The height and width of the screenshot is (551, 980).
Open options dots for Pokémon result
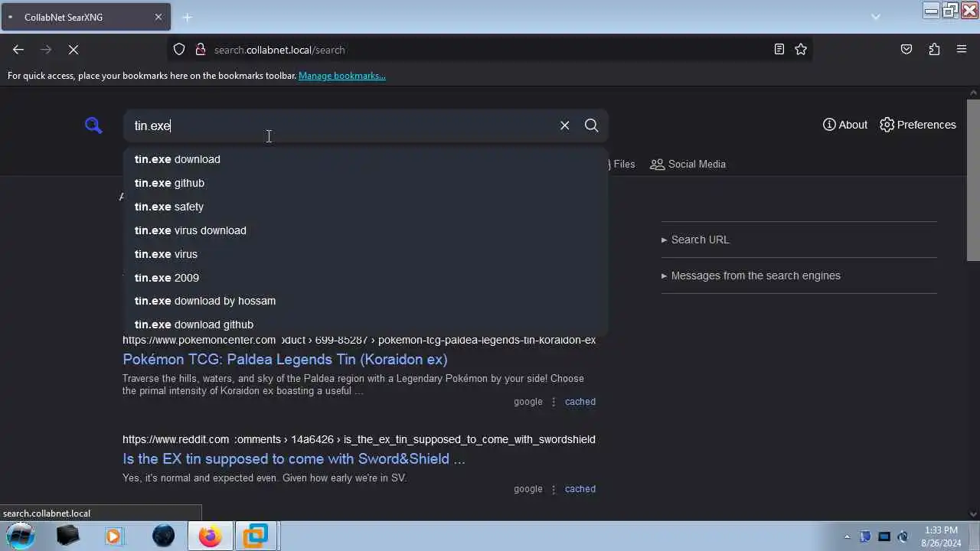point(554,401)
